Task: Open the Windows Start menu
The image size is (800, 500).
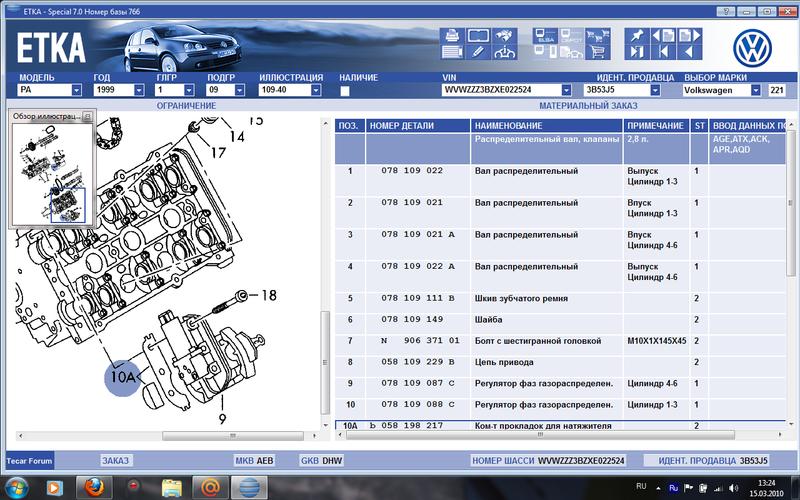Action: 16,487
